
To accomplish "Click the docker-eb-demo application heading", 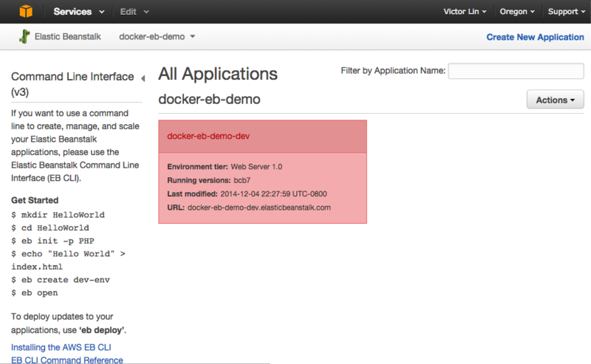I will [209, 99].
